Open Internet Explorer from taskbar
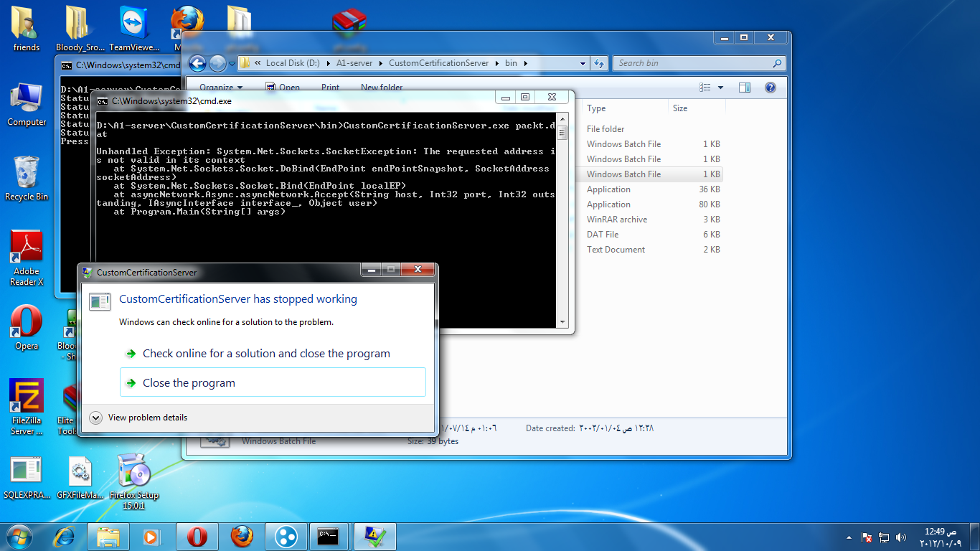Image resolution: width=980 pixels, height=551 pixels. point(65,536)
